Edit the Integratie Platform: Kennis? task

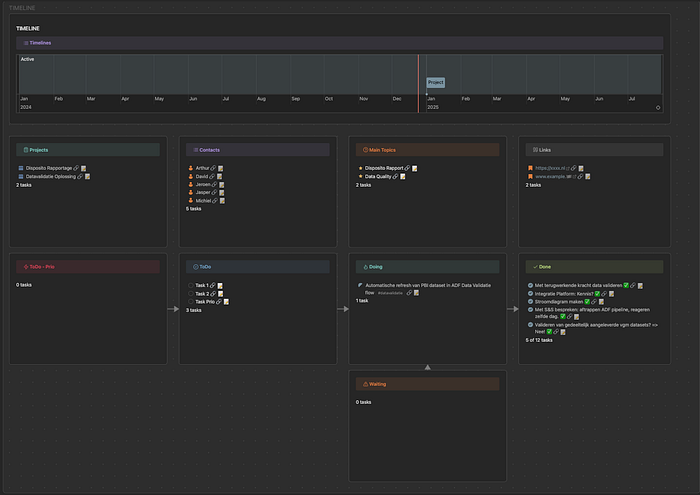coord(612,294)
